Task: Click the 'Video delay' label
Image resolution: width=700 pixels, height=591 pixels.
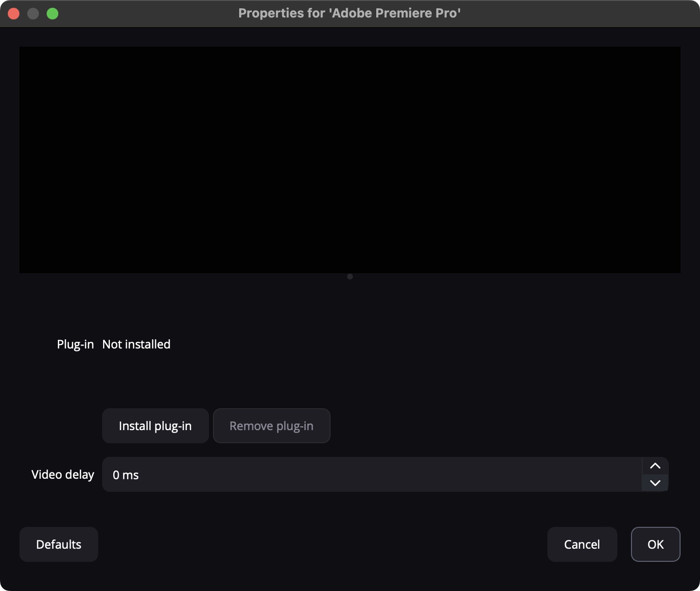Action: tap(63, 474)
